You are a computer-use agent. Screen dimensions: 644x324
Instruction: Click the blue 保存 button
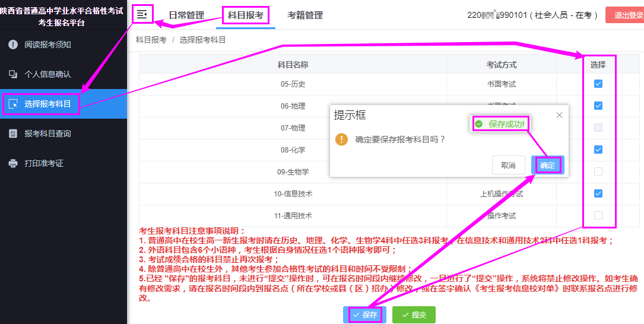coord(364,315)
